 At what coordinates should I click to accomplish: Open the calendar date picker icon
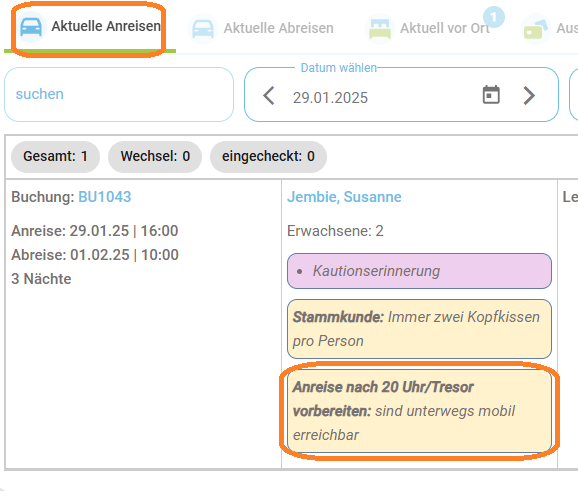[x=491, y=95]
